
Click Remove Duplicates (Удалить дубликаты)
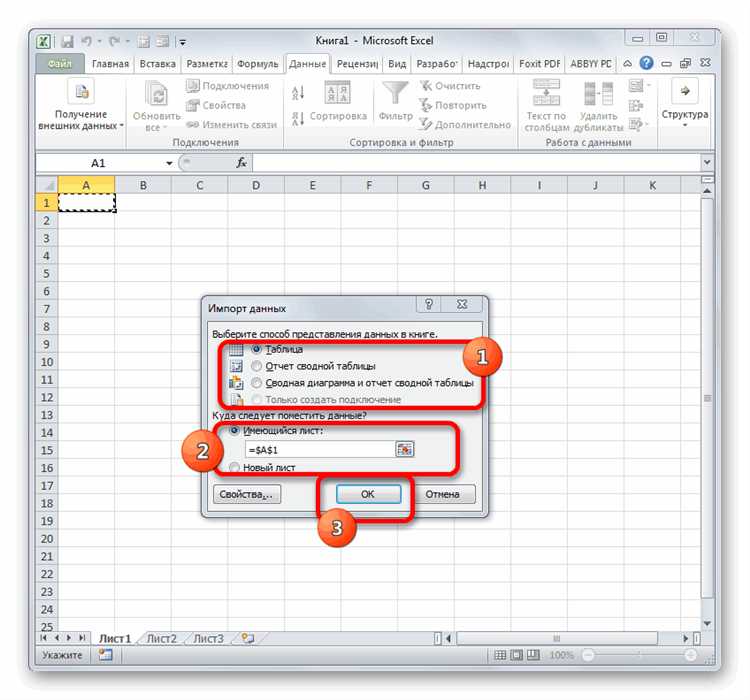tap(598, 106)
